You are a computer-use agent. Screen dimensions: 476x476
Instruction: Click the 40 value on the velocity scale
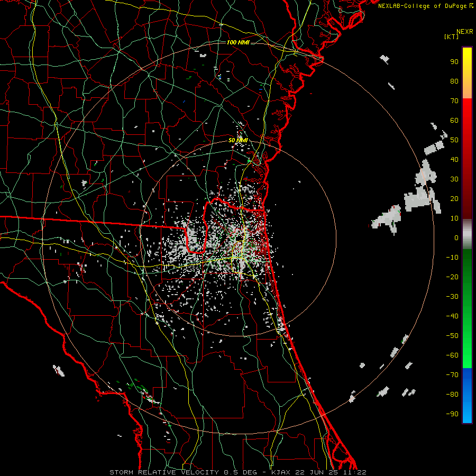point(454,159)
